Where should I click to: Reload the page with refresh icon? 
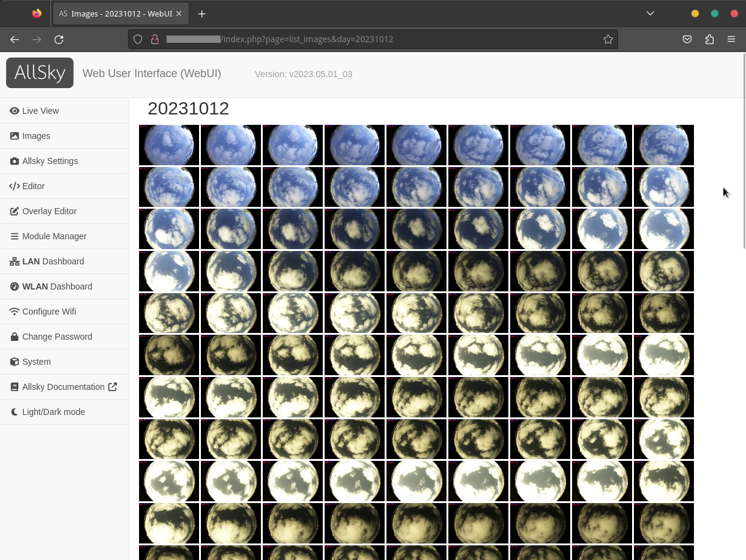coord(59,39)
